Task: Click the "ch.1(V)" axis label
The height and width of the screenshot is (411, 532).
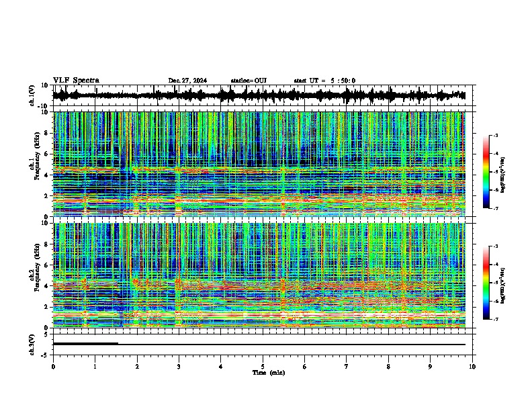Action: point(32,95)
